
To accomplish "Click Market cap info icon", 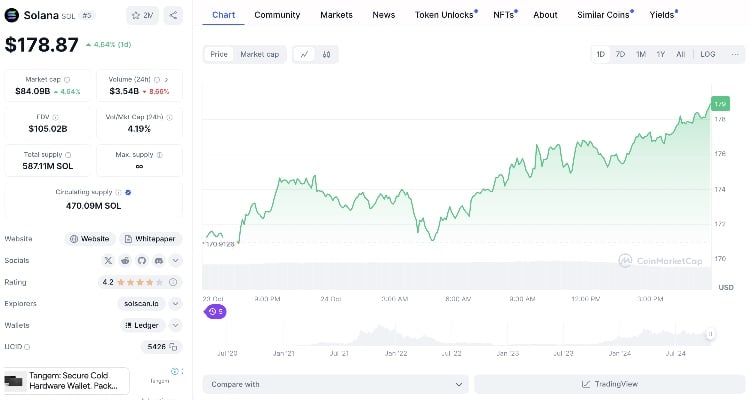I will 67,80.
